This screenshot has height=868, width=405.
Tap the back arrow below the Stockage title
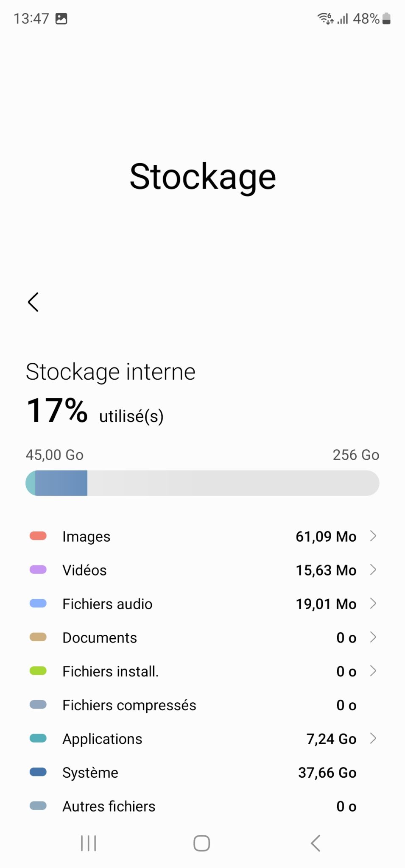pos(33,302)
